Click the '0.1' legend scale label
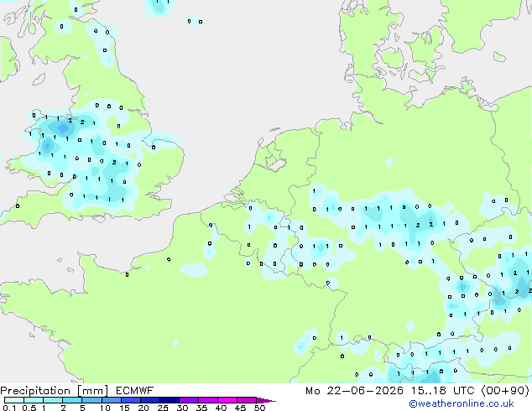Viewport: 532px width, 411px height. pyautogui.click(x=9, y=408)
